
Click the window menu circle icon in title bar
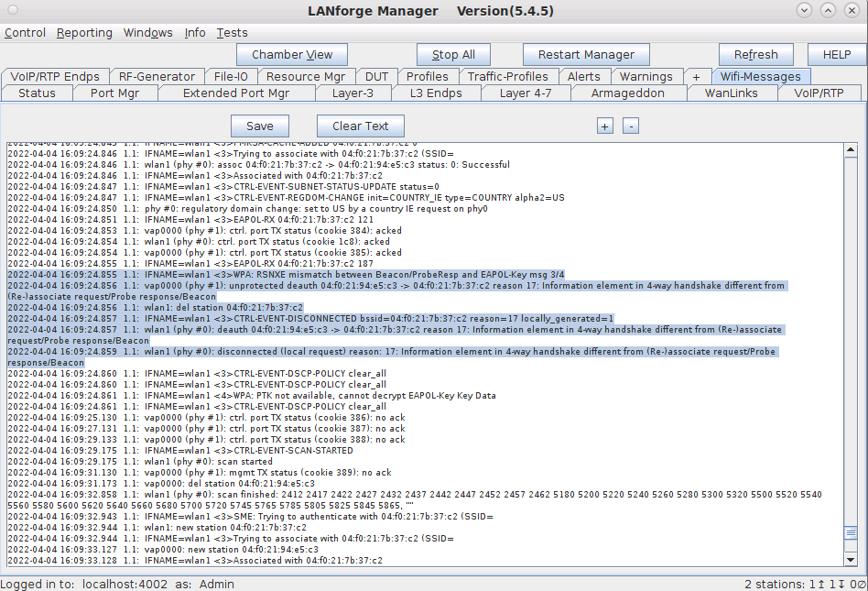(x=12, y=10)
